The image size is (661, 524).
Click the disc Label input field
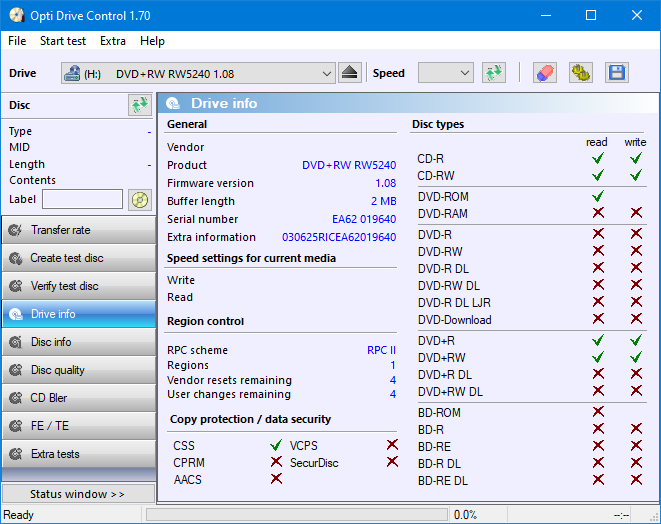coord(83,199)
